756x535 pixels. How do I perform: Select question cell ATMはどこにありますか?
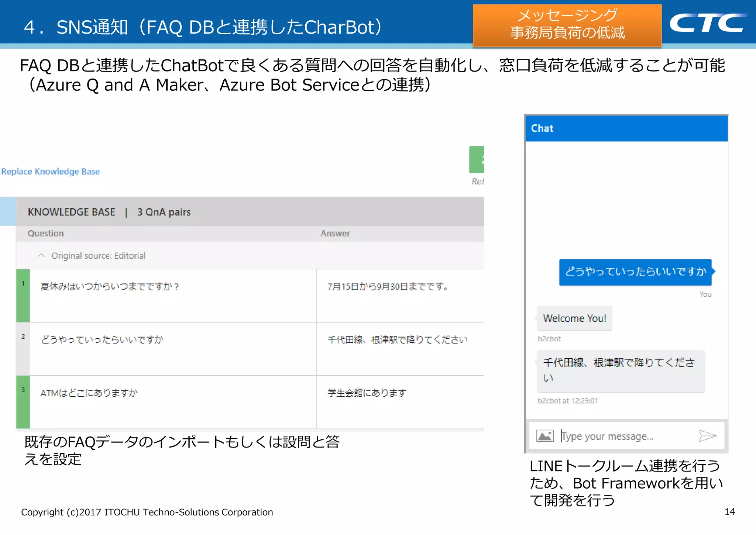(173, 402)
